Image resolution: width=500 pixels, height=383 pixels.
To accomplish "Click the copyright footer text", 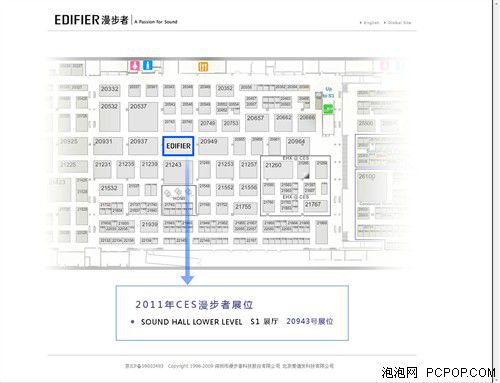I will [229, 366].
